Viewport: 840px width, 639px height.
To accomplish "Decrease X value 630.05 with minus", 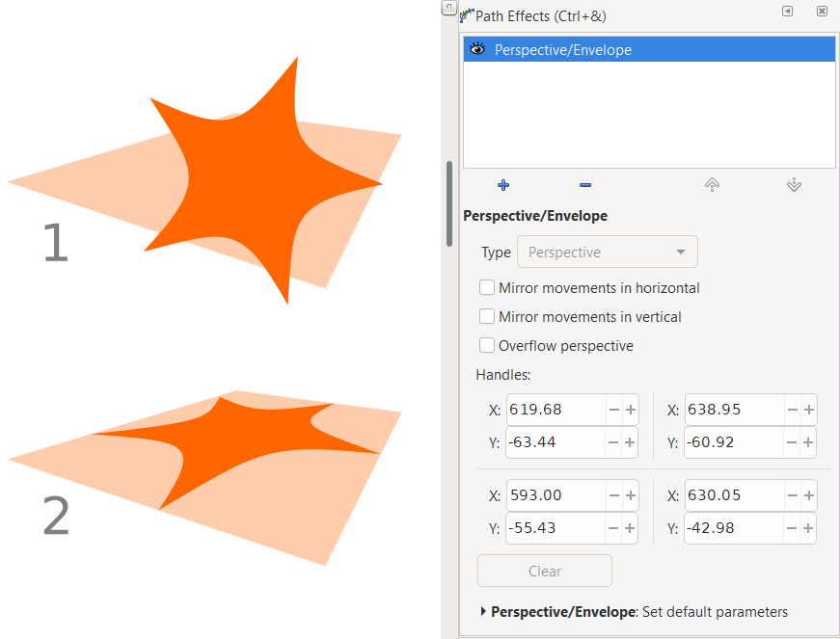I will tap(793, 495).
